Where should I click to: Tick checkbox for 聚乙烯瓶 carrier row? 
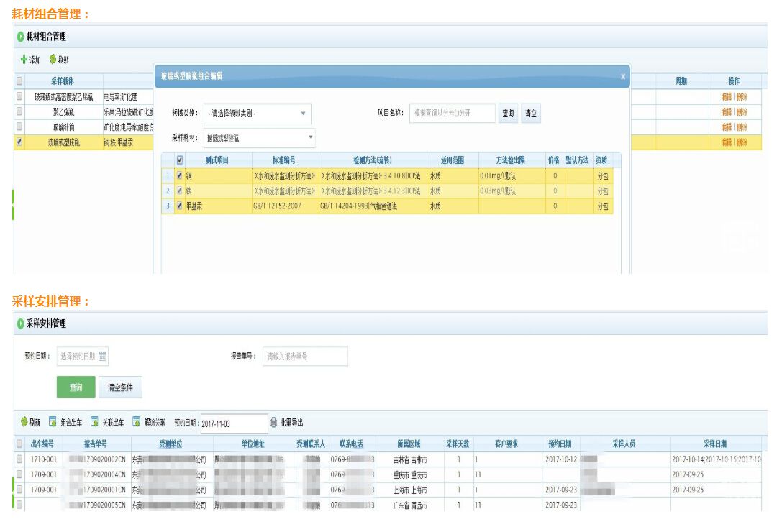coord(19,112)
